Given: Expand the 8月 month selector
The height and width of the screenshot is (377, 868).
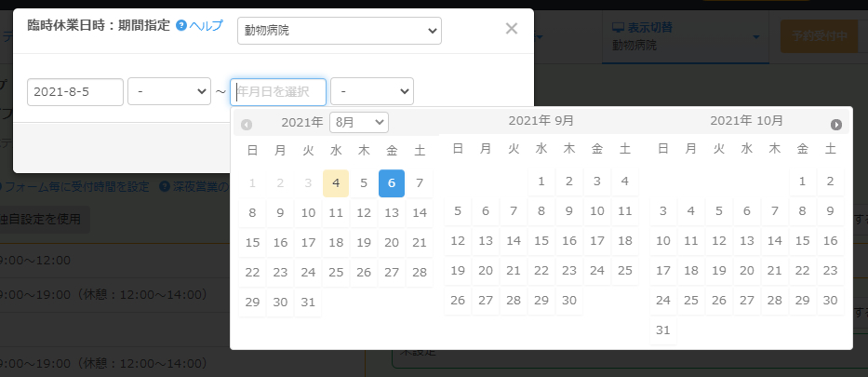Looking at the screenshot, I should coord(358,123).
